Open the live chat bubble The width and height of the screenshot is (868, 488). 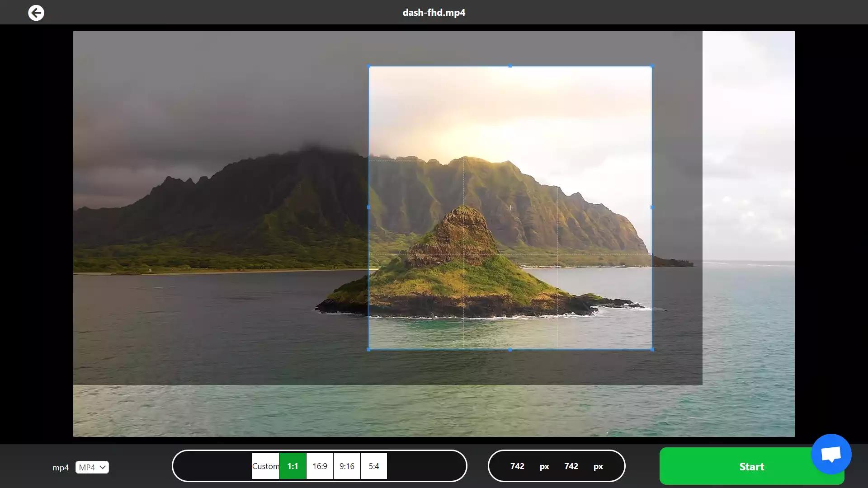[x=831, y=454]
